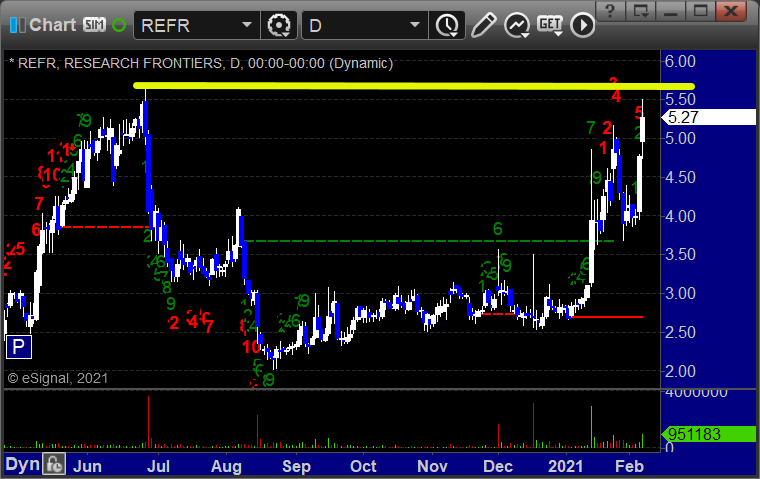Click the Aug label on time axis
Image resolution: width=760 pixels, height=479 pixels.
click(x=226, y=466)
